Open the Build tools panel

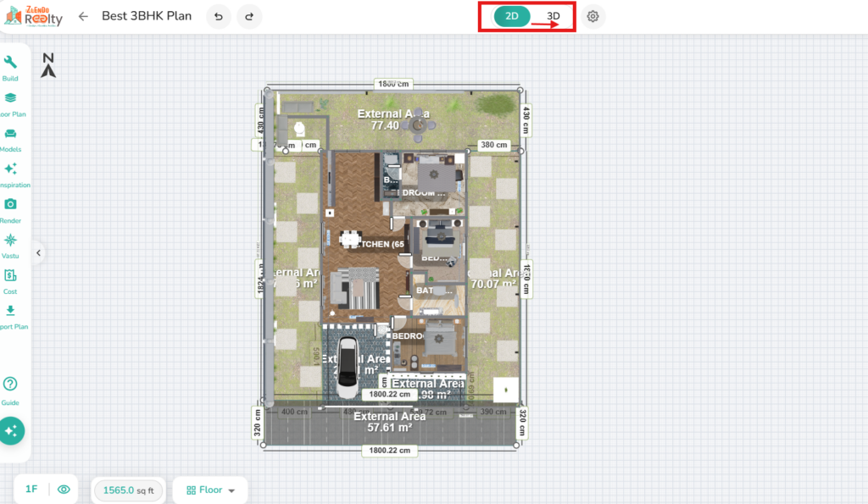point(11,64)
